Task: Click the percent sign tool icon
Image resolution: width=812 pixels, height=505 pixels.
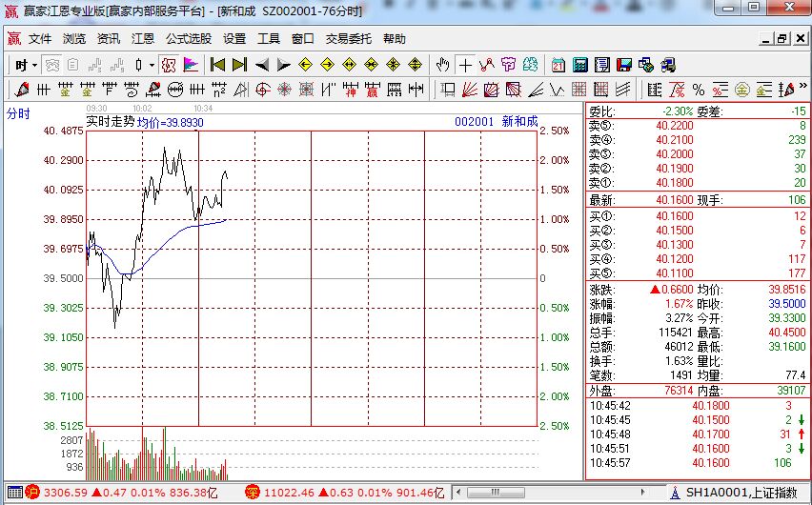Action: (x=699, y=90)
